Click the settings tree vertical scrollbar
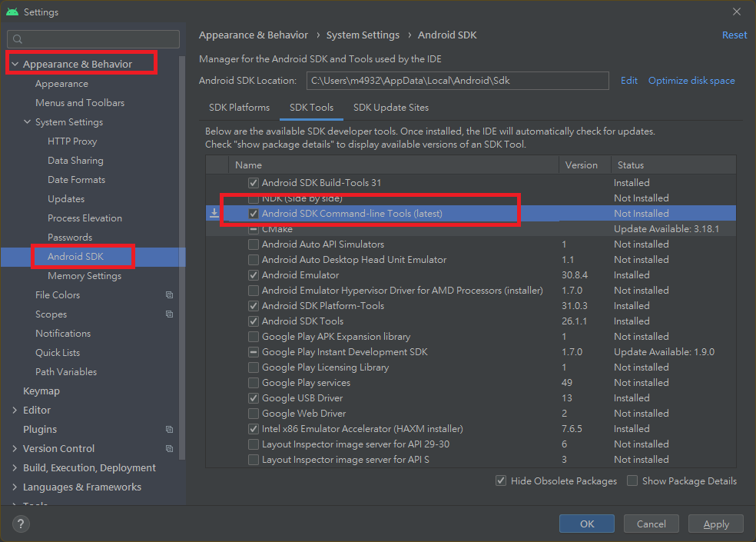The image size is (756, 542). pyautogui.click(x=182, y=258)
